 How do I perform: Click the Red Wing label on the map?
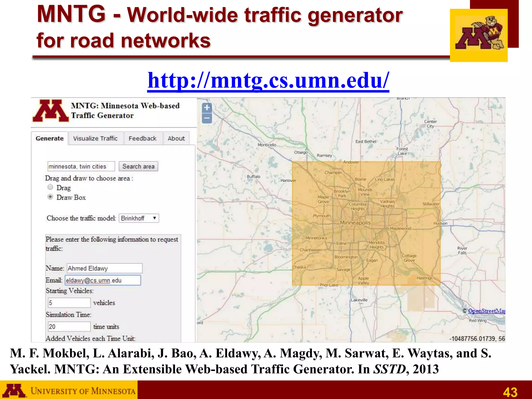tap(478, 321)
